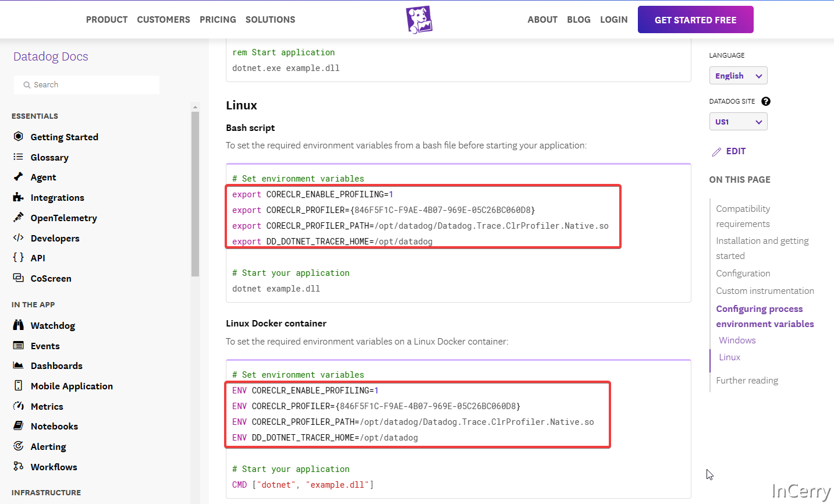Click the LOGIN link

click(613, 20)
